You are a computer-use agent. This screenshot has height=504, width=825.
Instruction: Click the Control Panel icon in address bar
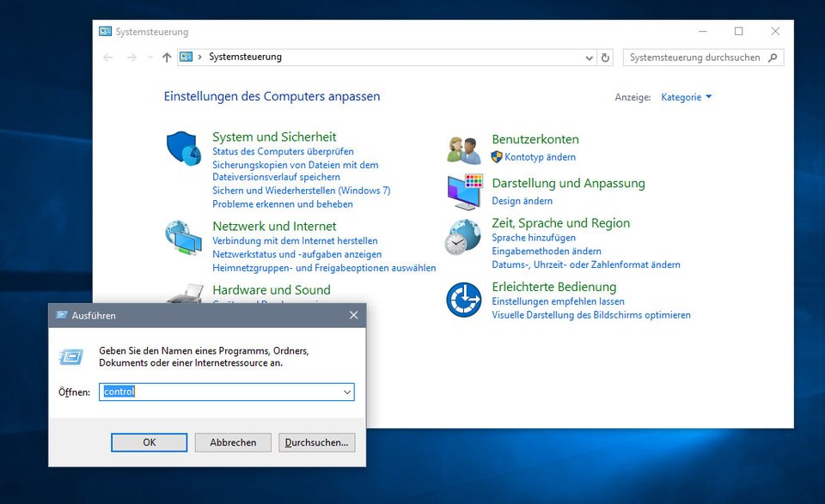[x=186, y=57]
